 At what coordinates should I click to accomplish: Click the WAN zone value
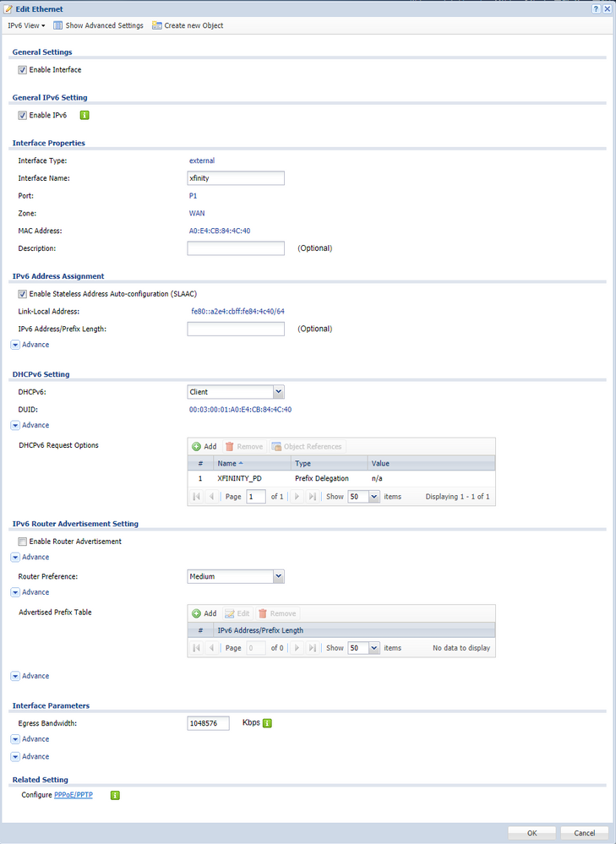click(x=197, y=213)
